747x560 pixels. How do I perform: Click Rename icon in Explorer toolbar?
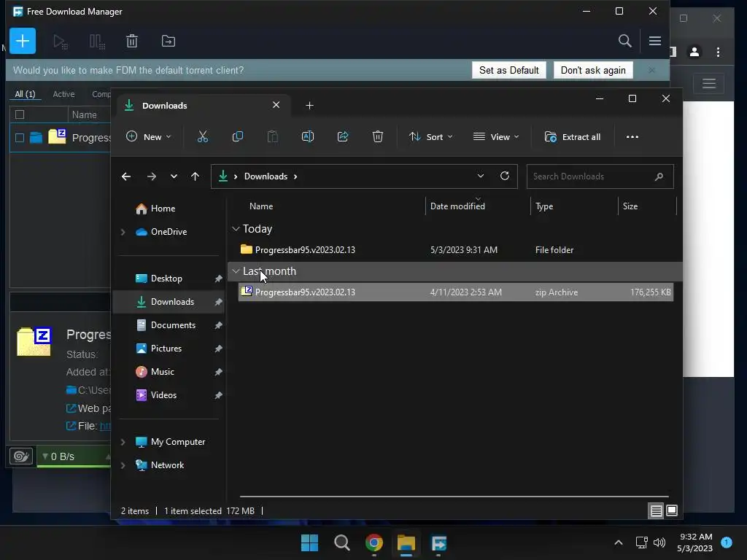[x=308, y=137]
